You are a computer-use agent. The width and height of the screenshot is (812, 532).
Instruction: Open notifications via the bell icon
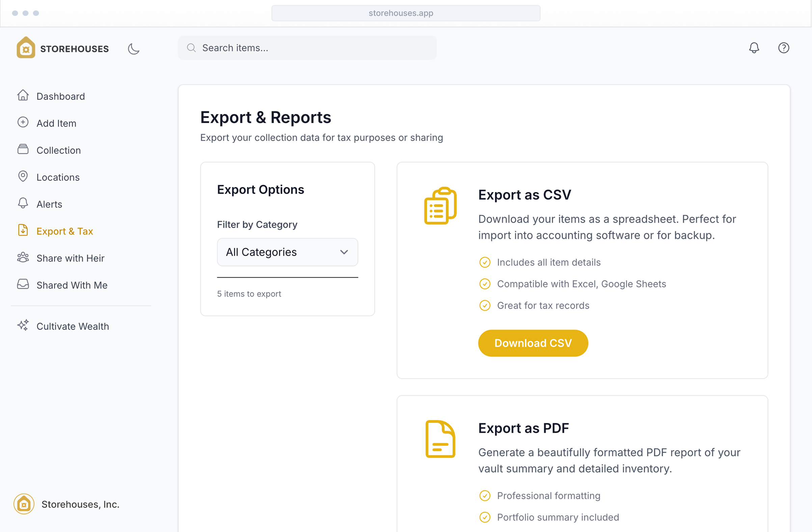point(754,48)
